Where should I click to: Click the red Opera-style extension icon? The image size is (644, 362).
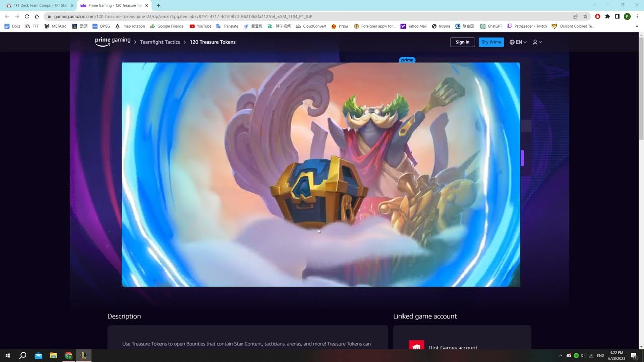598,16
